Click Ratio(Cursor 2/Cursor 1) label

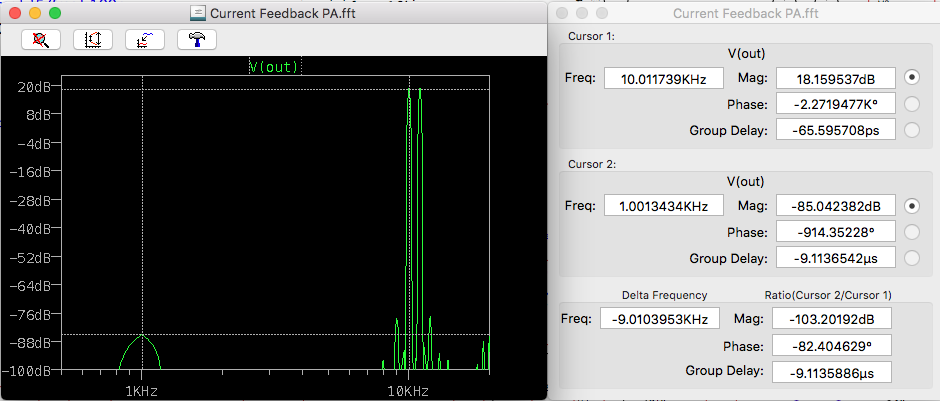click(x=828, y=295)
